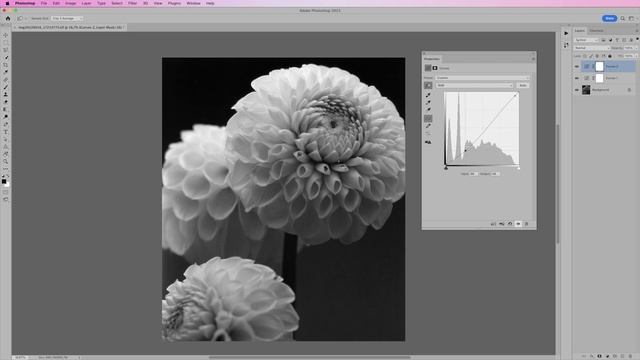
Task: Select the Pen tool
Action: point(6,124)
